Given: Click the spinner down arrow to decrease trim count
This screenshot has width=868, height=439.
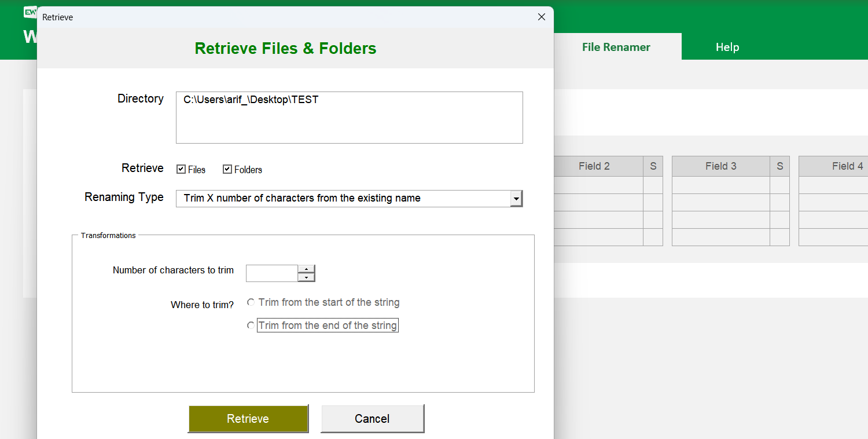Looking at the screenshot, I should 306,277.
